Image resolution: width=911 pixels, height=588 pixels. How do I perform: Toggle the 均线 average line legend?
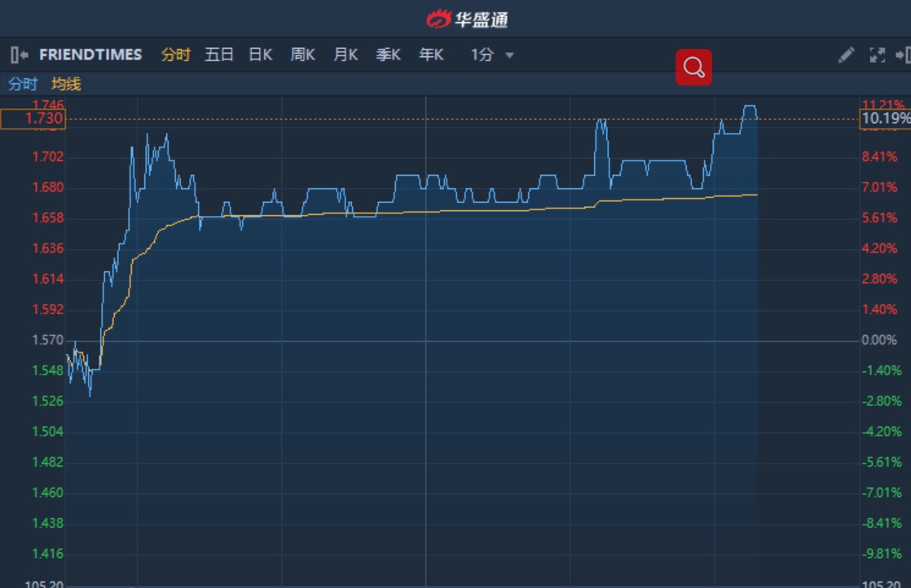[x=66, y=84]
